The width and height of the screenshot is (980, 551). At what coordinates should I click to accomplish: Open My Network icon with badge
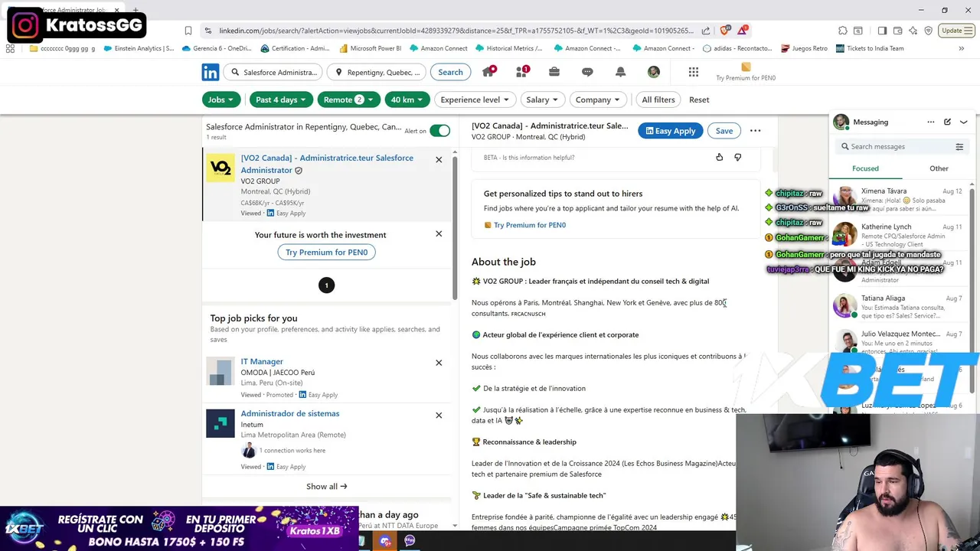pyautogui.click(x=522, y=72)
